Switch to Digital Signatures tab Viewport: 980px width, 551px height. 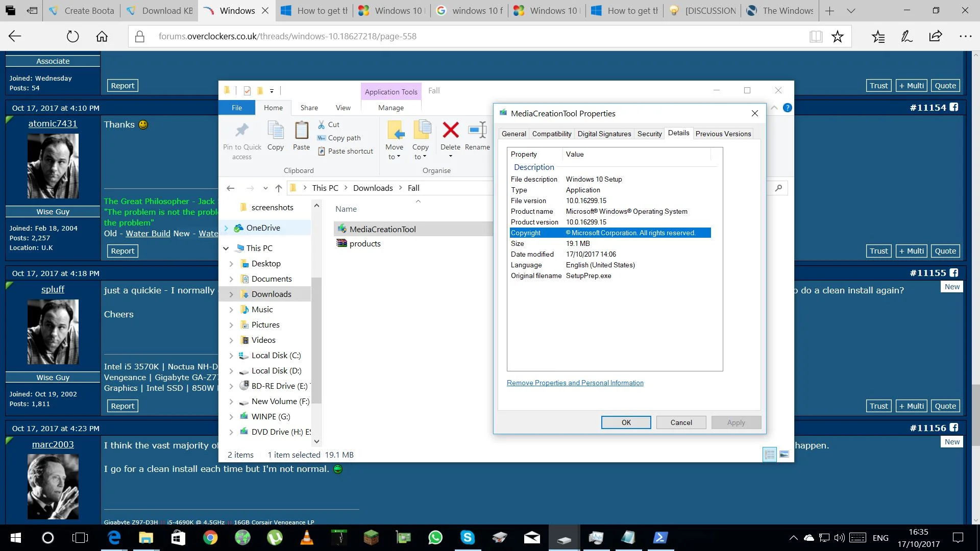(x=604, y=134)
